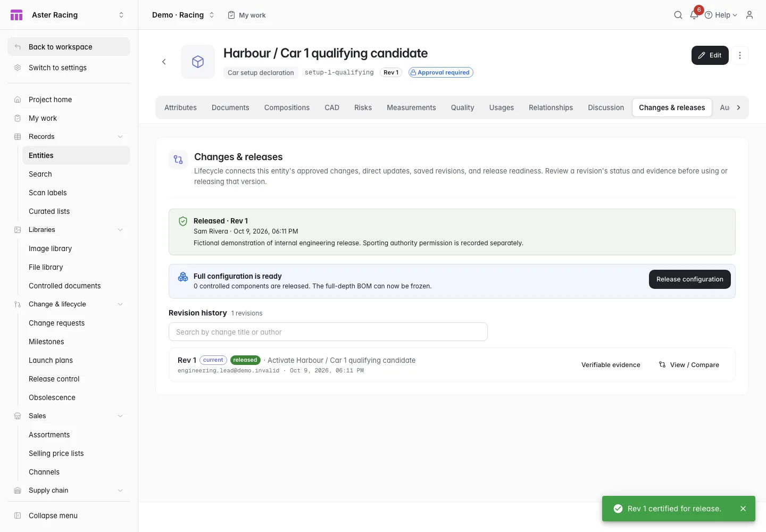Open the Documents tab

(230, 107)
